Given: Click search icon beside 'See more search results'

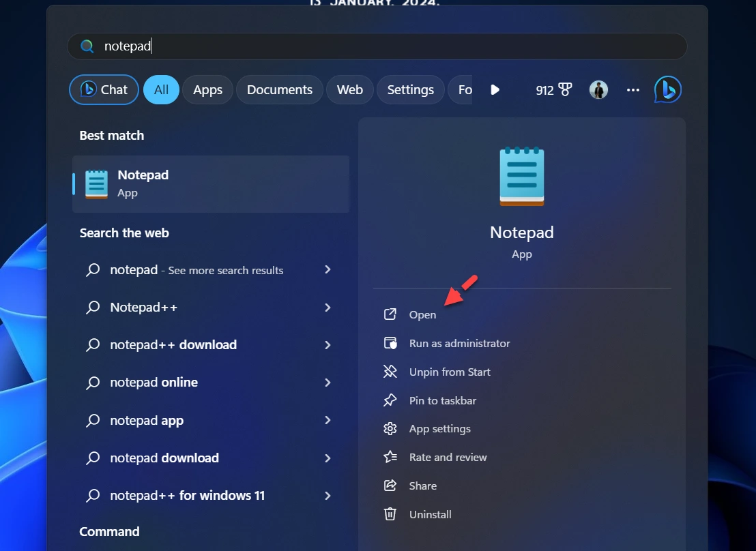Looking at the screenshot, I should tap(93, 269).
